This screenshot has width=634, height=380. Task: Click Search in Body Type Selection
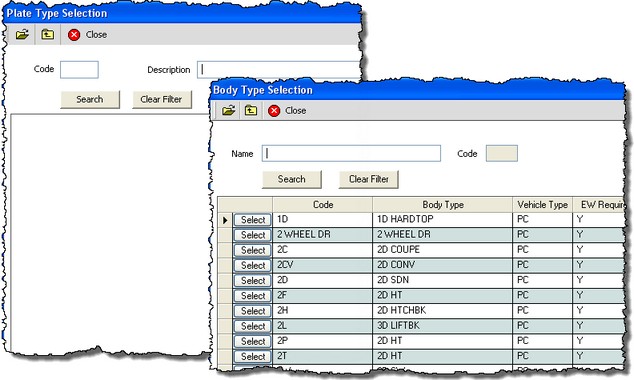pyautogui.click(x=292, y=179)
